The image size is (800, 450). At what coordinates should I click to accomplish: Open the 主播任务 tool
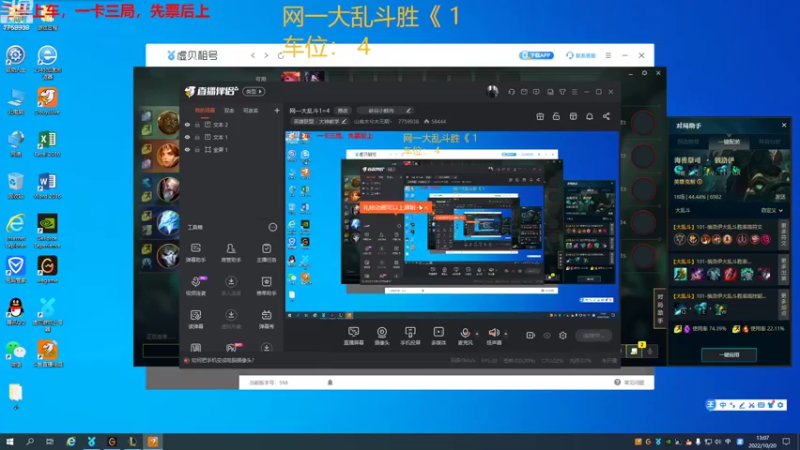[266, 253]
